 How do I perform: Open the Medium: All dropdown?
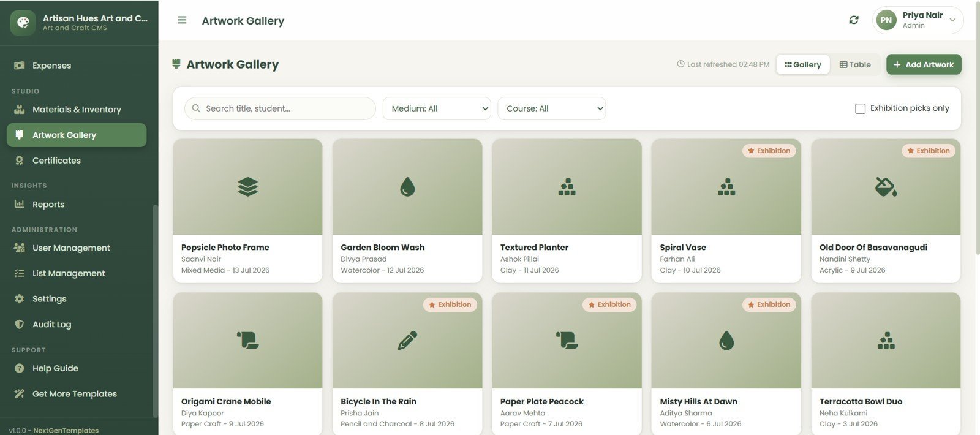pos(437,108)
